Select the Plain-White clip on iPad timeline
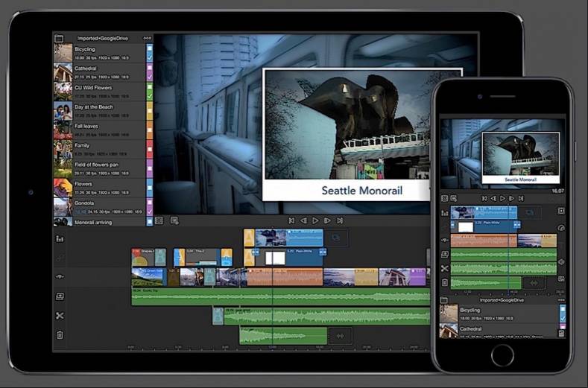 (288, 257)
